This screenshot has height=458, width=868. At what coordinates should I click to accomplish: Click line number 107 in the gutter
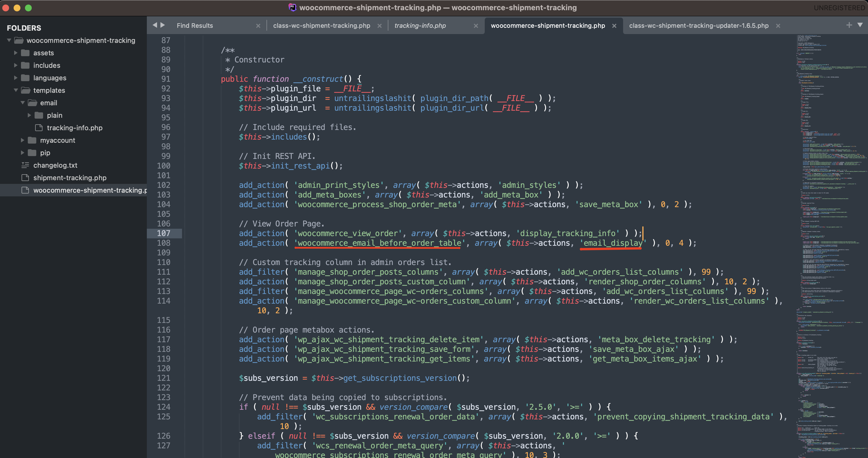[x=164, y=233]
